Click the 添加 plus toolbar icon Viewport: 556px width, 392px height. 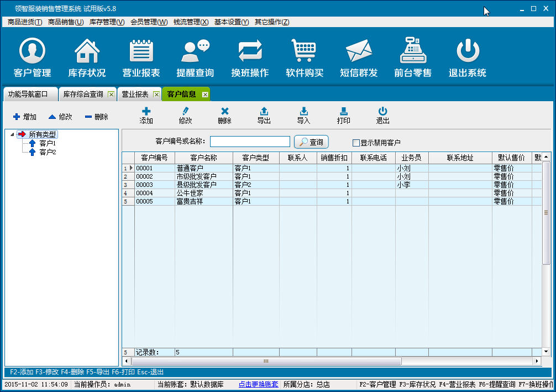pos(146,116)
